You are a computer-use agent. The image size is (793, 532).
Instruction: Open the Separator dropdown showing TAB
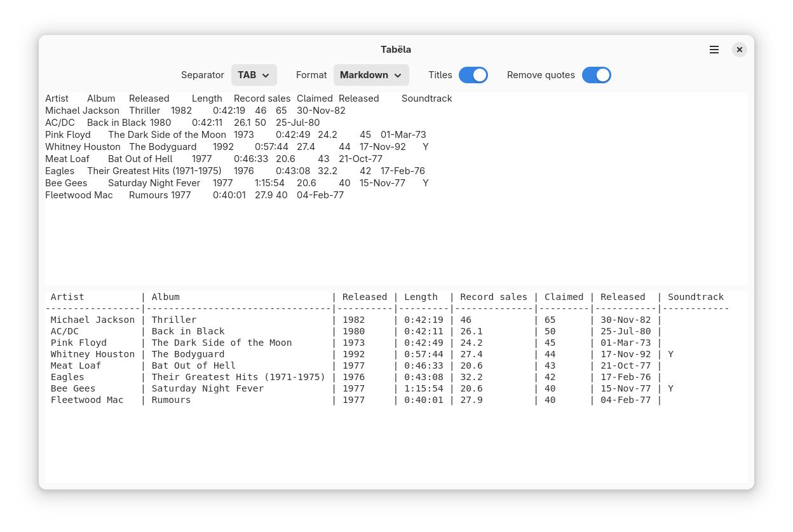254,74
